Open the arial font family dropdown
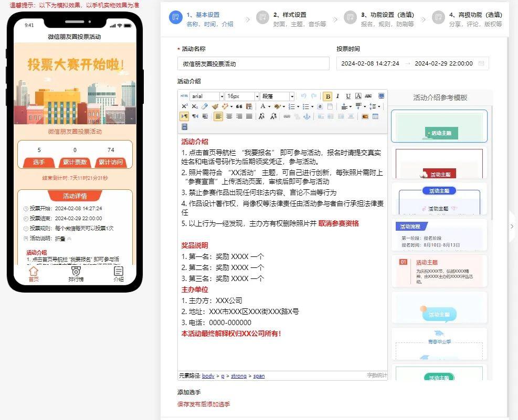This screenshot has width=518, height=420. coord(206,96)
